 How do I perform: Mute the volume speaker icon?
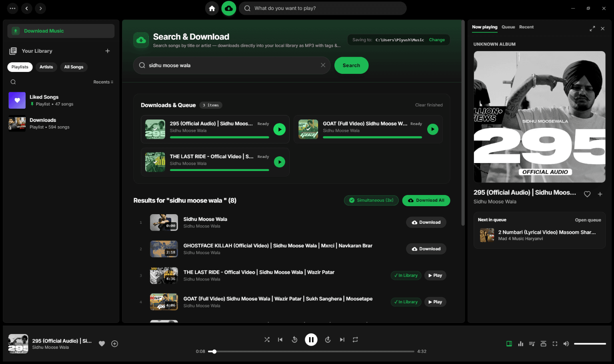pos(566,344)
